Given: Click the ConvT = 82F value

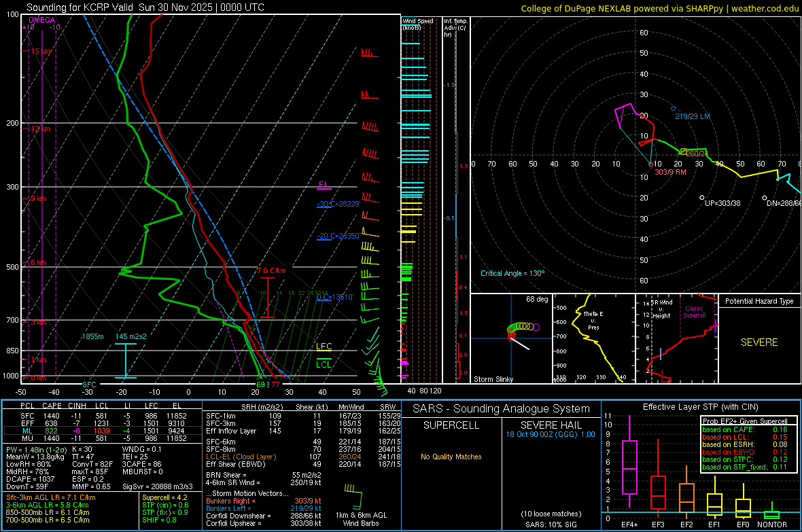Looking at the screenshot, I should click(x=92, y=464).
